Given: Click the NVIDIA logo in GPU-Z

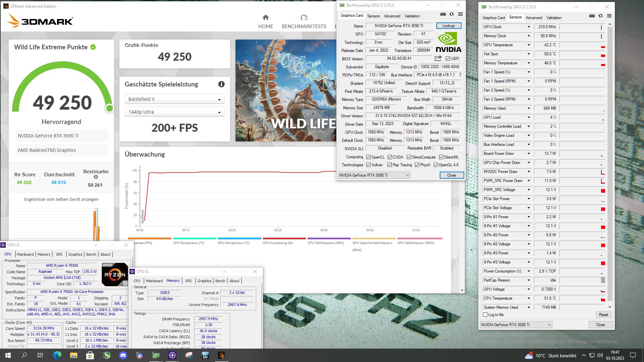Looking at the screenshot, I should pos(448,42).
